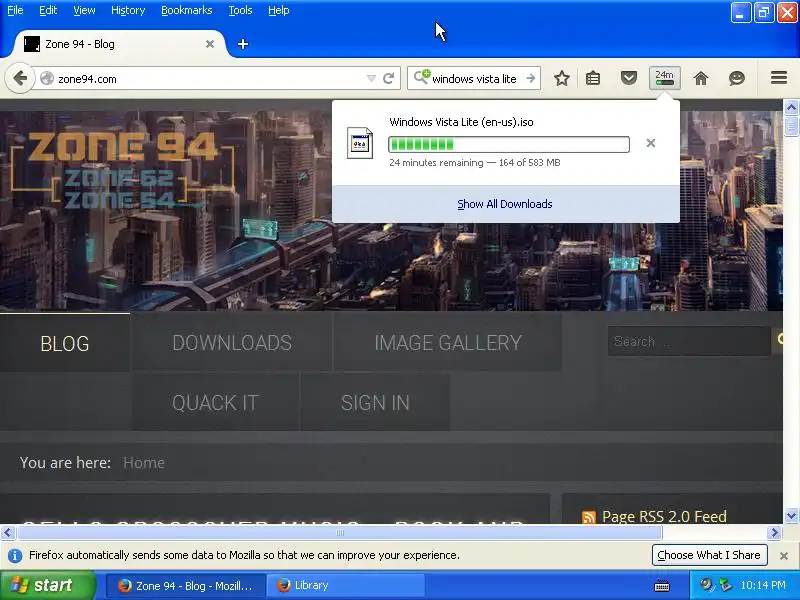Click the Home breadcrumb link
The image size is (800, 600).
(x=144, y=463)
